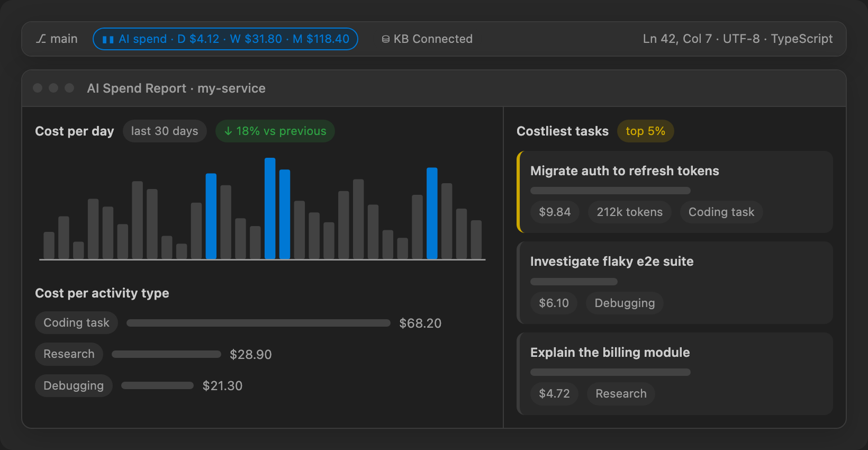868x450 pixels.
Task: Click the tallest blue bar in daily chart
Action: [270, 209]
